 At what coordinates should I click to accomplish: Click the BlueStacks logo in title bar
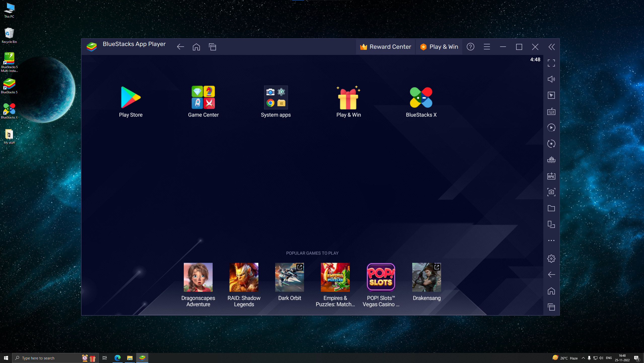click(92, 47)
